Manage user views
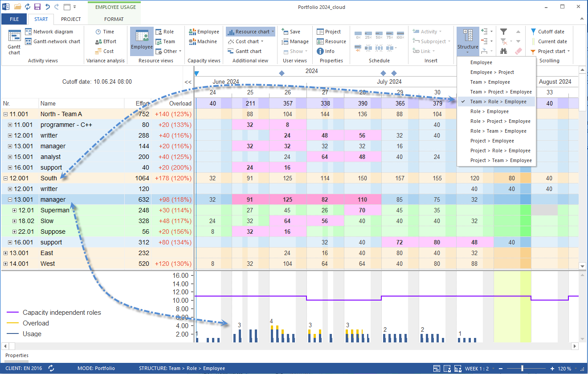Viewport: 588px width, 374px height. 295,41
